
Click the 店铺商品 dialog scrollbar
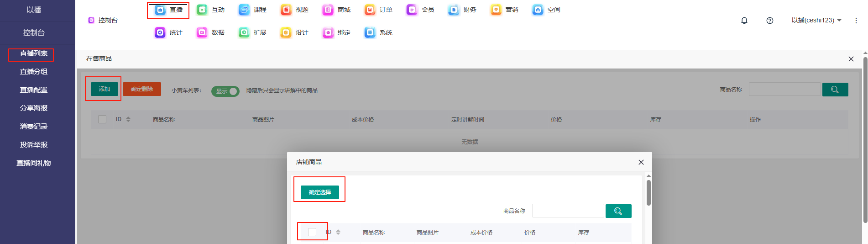pos(648,192)
